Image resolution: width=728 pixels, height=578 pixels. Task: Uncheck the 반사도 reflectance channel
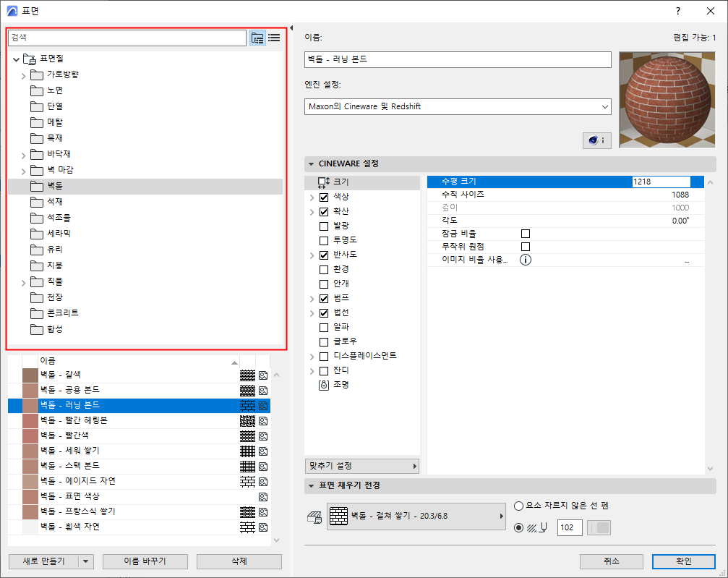point(324,255)
